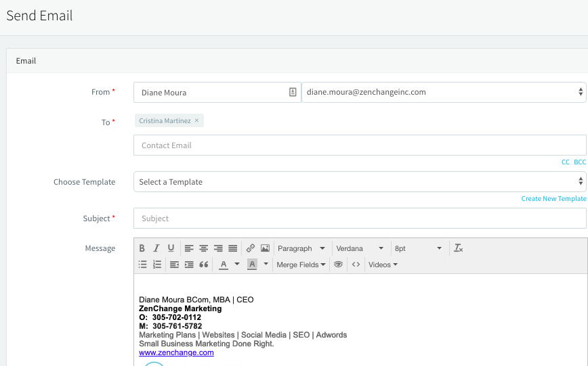
Task: Insert a bulleted list
Action: [x=142, y=265]
